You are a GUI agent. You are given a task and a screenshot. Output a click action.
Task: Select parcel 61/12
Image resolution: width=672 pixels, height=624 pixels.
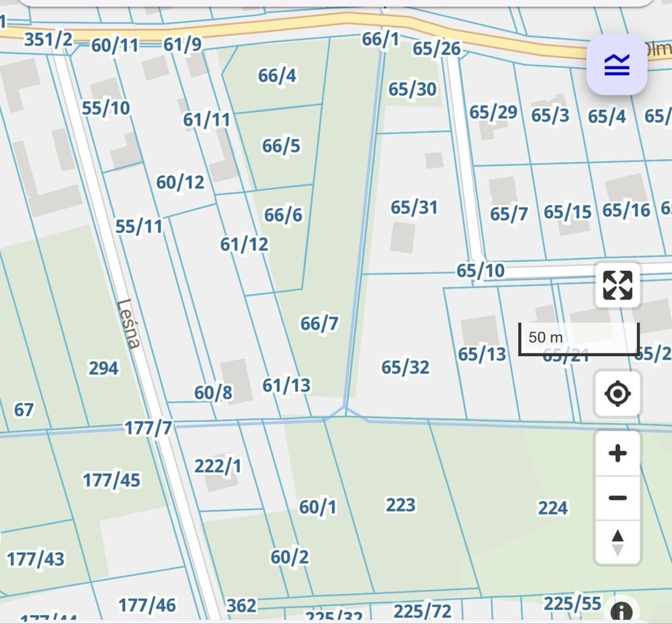click(x=245, y=244)
